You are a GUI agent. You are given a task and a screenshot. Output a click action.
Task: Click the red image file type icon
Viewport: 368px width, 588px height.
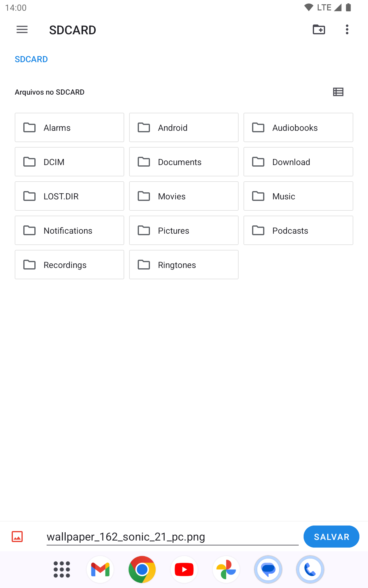point(17,537)
